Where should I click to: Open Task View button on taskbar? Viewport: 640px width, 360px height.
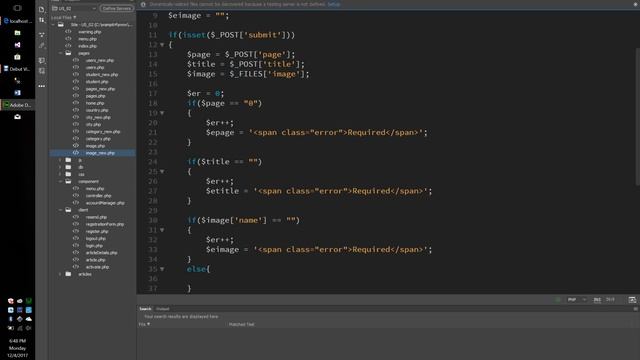coord(17,8)
